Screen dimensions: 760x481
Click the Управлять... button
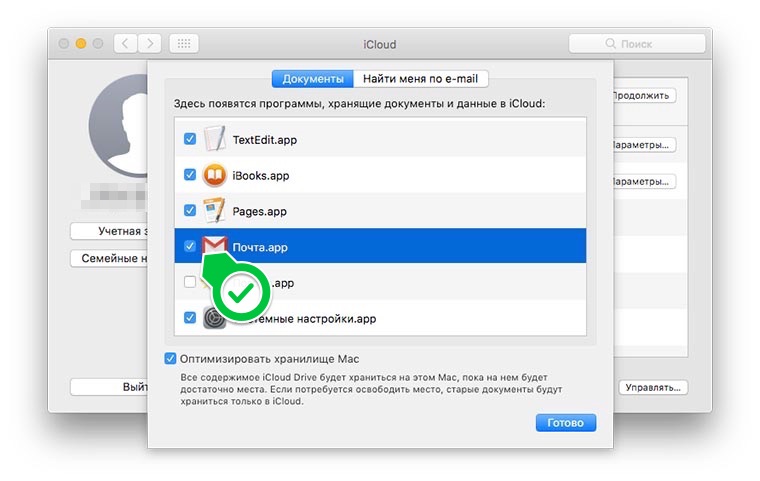(653, 387)
